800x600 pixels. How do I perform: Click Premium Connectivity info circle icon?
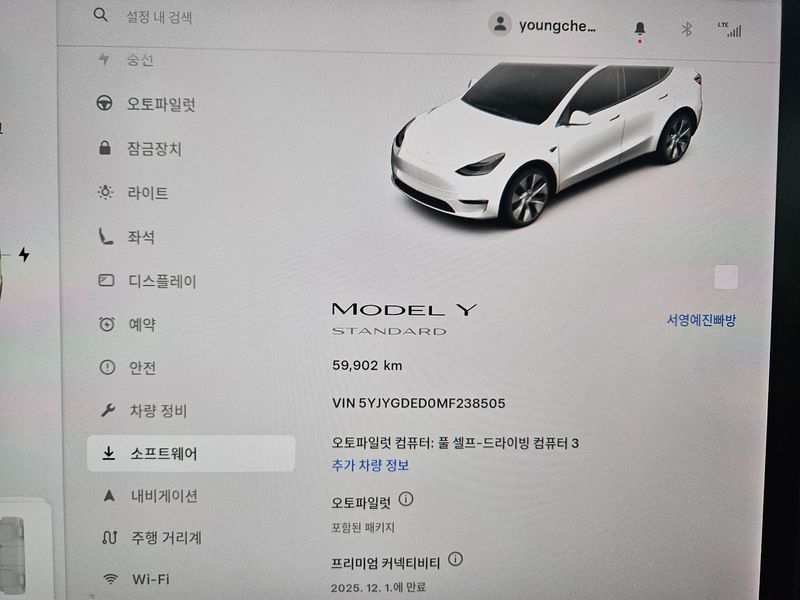click(x=455, y=559)
